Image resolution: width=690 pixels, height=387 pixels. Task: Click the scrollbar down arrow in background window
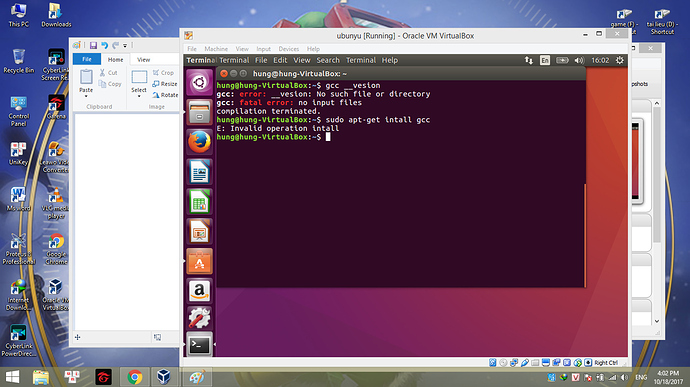pos(657,321)
